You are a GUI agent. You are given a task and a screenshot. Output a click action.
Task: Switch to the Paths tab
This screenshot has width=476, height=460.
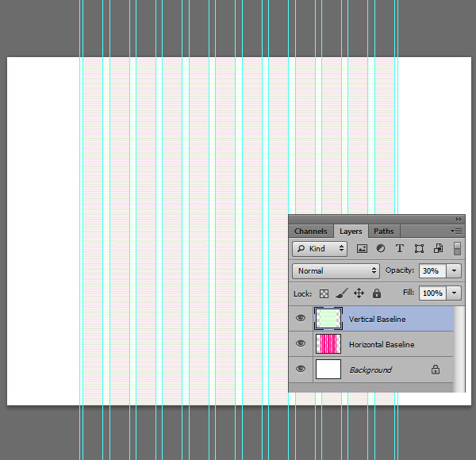click(x=384, y=232)
